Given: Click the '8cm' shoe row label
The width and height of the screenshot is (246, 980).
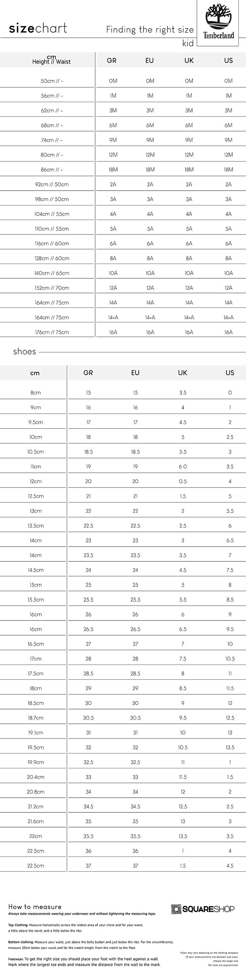Looking at the screenshot, I should (36, 393).
